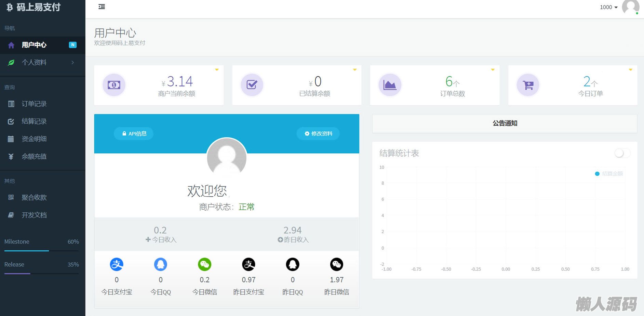Click the API信息 button

point(134,133)
